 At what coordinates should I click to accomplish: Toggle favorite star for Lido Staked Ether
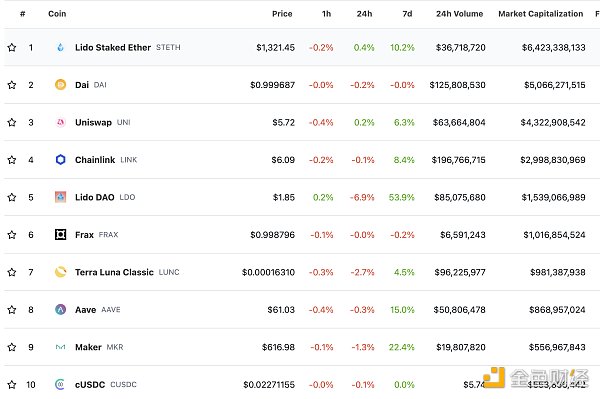click(12, 47)
